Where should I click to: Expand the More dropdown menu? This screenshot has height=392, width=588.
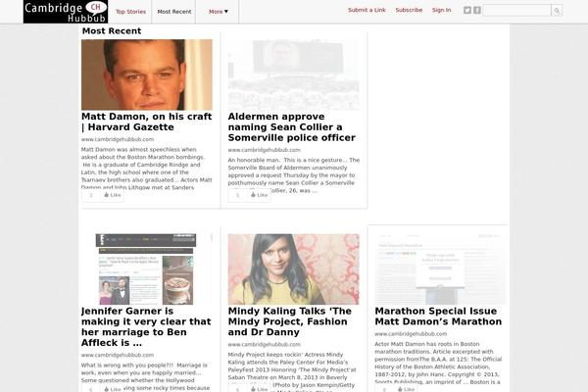click(x=219, y=12)
